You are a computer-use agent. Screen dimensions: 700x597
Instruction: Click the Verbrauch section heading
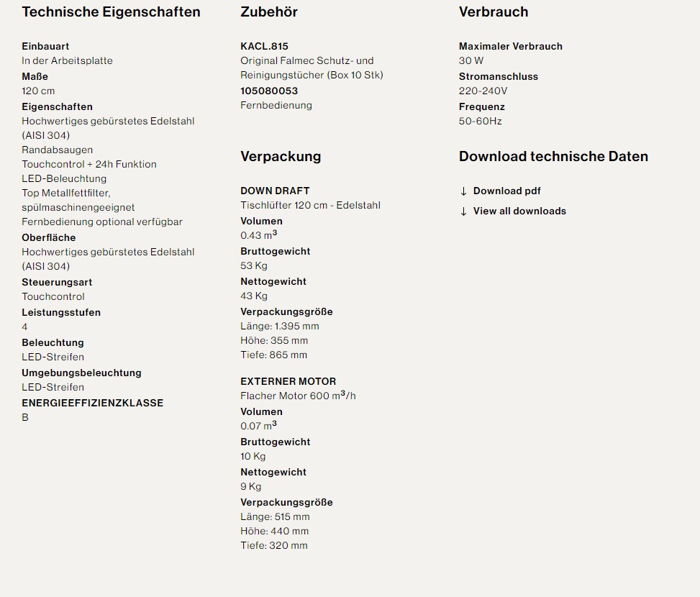pos(493,12)
